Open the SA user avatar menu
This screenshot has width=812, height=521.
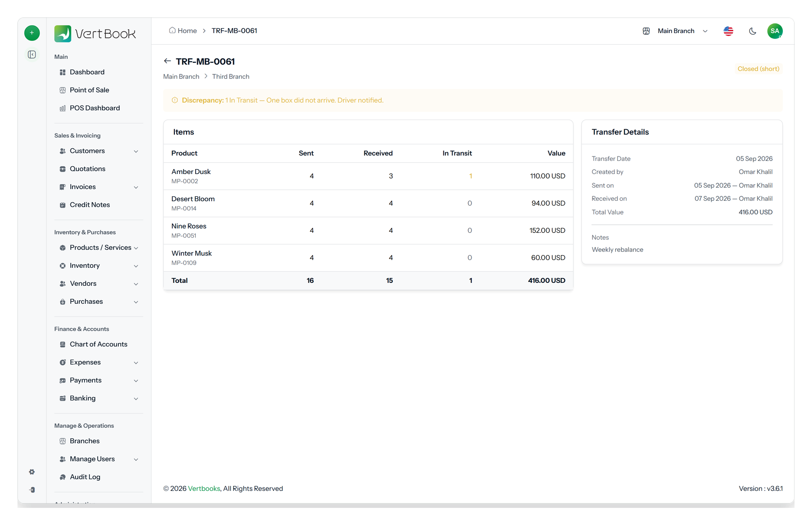775,31
